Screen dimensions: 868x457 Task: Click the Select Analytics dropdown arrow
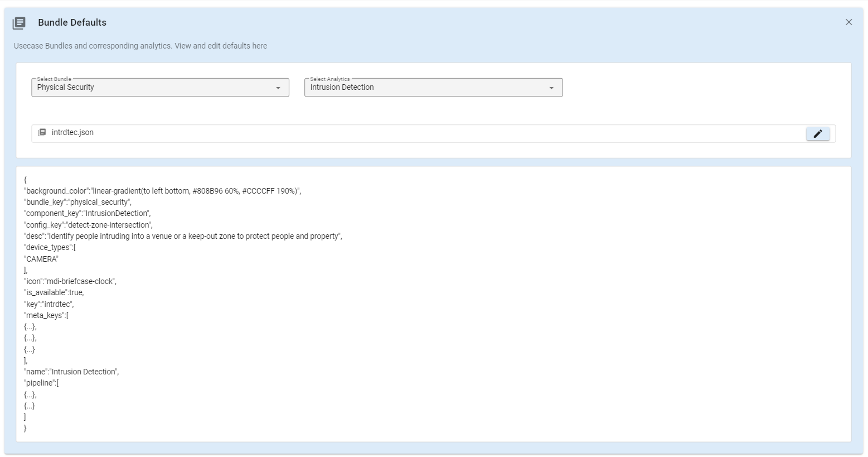coord(551,88)
